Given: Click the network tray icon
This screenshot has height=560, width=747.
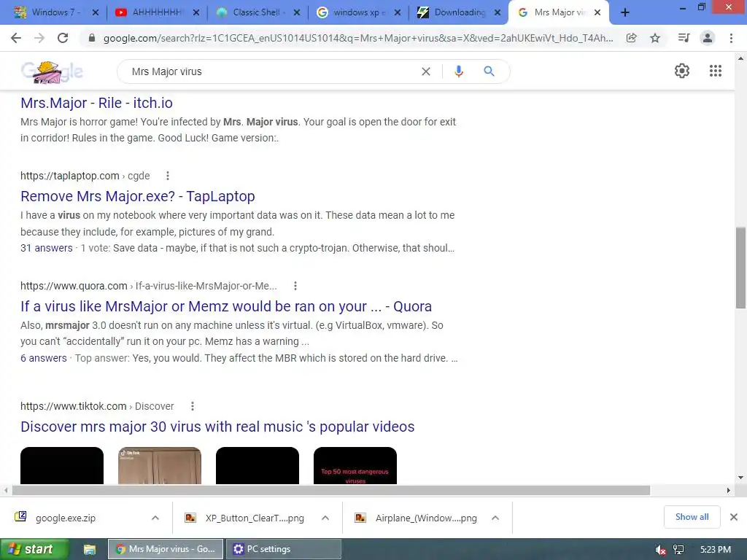Looking at the screenshot, I should 678,550.
